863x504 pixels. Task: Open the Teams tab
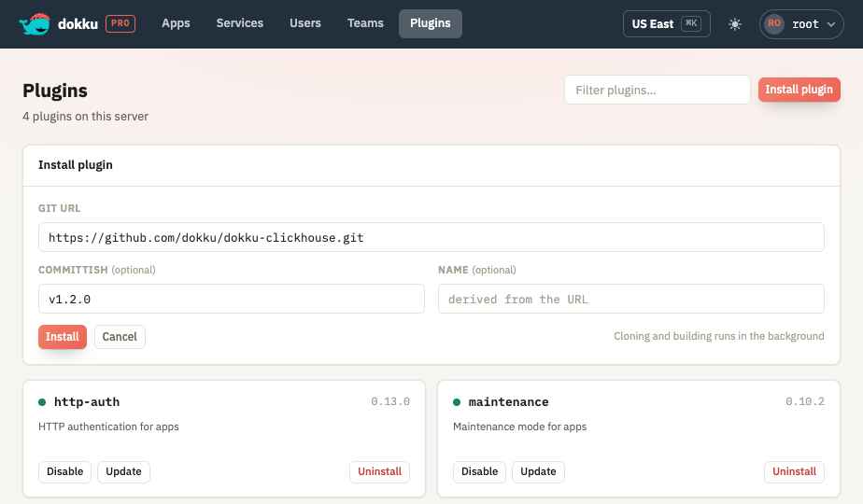[x=365, y=23]
